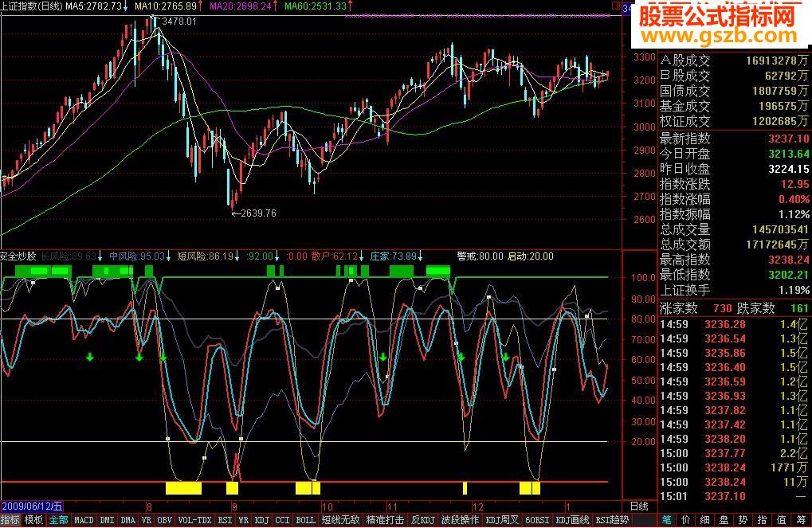Open the BOLL indicator tab
Screen dimensions: 812x528
305,520
